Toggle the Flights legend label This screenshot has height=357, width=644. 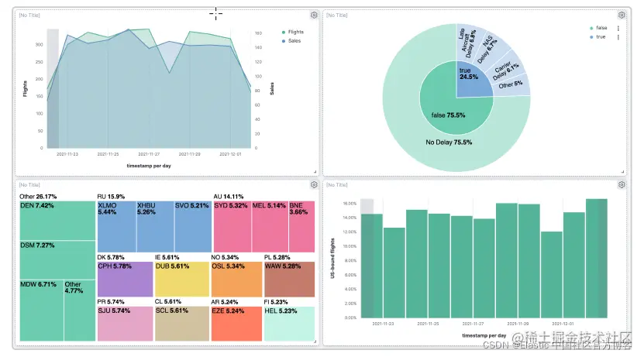point(296,32)
